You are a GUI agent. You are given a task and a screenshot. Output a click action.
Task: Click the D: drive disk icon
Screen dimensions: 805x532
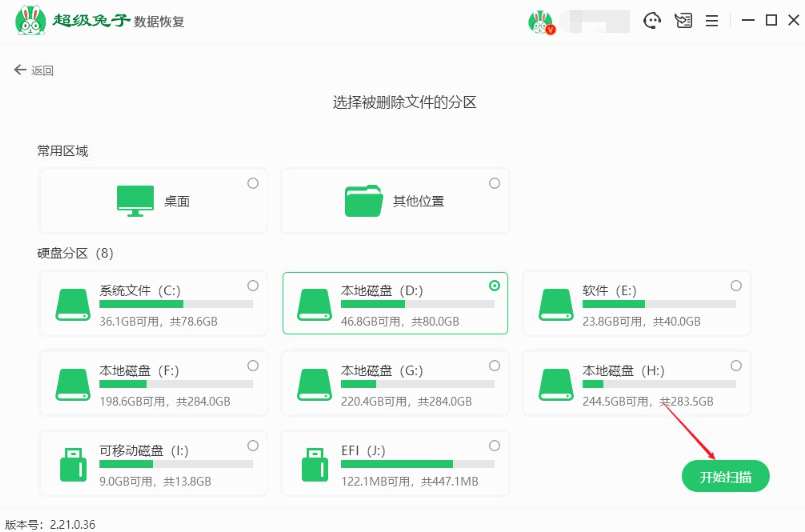pos(315,305)
